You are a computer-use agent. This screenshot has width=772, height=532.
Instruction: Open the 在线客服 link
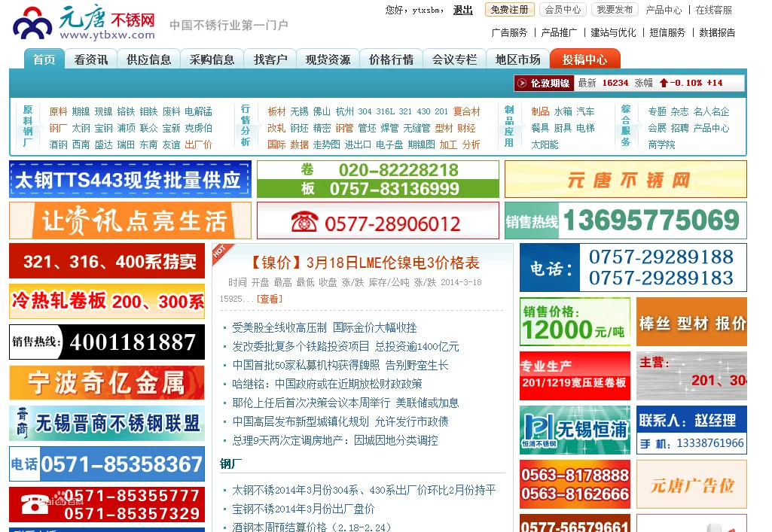(x=713, y=10)
